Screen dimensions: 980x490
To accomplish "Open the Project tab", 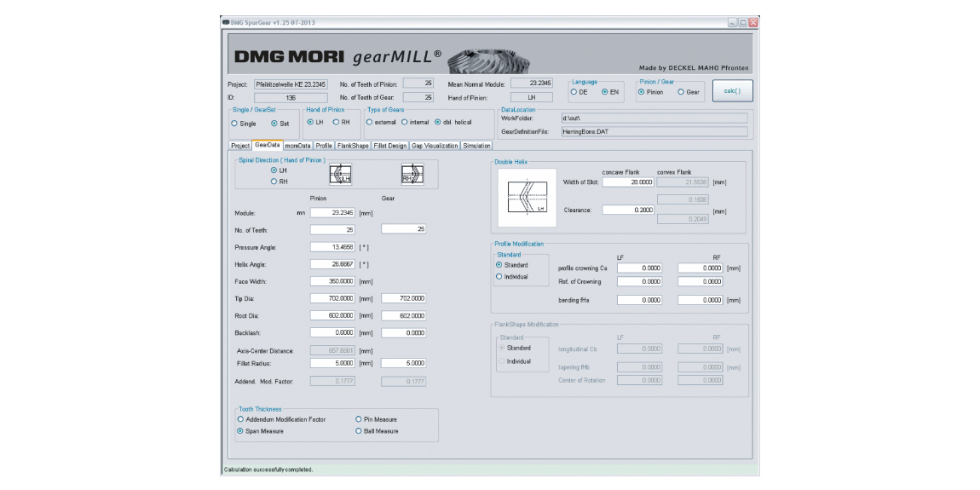I will click(240, 146).
